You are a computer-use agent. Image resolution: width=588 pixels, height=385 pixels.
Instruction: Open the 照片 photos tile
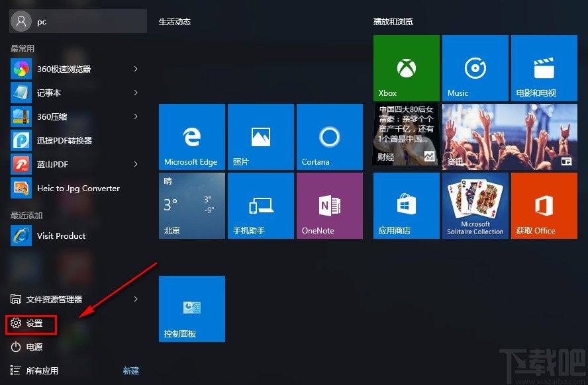pos(260,136)
